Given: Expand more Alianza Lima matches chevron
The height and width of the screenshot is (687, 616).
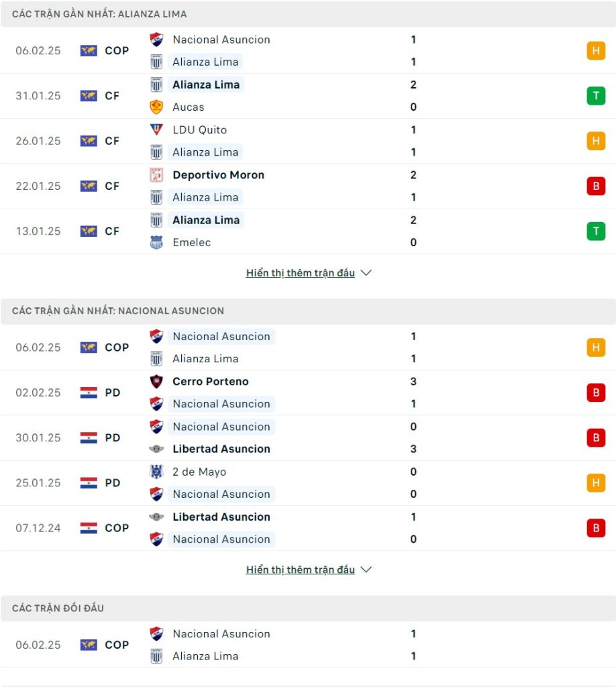Looking at the screenshot, I should [x=366, y=272].
